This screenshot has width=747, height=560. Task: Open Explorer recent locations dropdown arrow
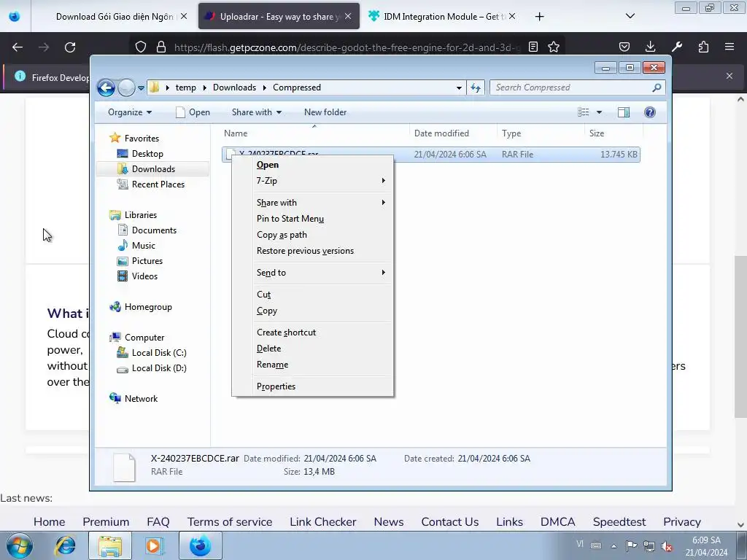(x=141, y=87)
